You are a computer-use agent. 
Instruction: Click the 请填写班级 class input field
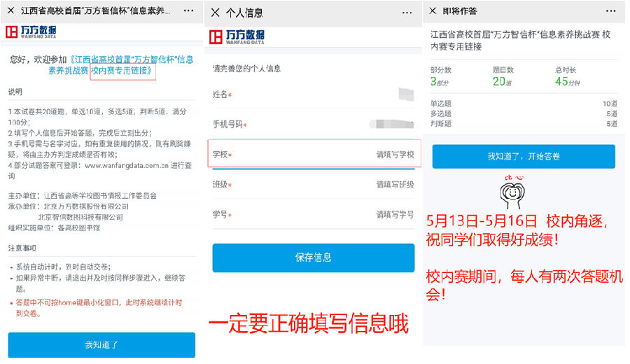[314, 184]
